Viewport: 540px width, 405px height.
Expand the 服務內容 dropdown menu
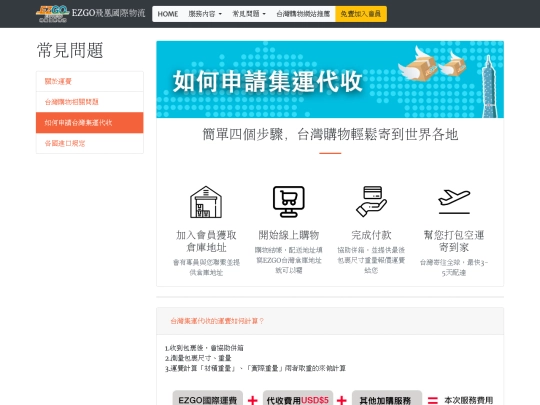(x=205, y=14)
